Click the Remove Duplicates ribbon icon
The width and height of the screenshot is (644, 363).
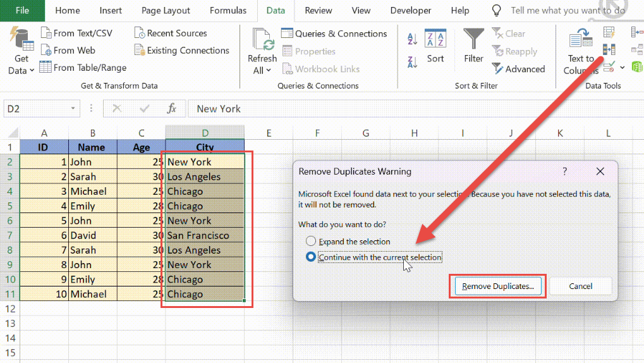[x=609, y=50]
